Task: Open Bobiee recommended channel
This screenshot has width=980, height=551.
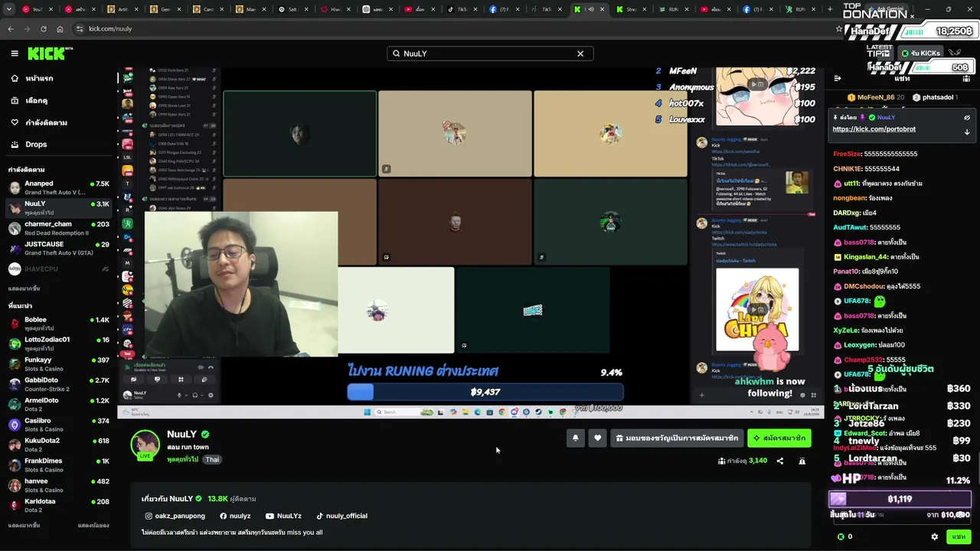Action: 59,323
